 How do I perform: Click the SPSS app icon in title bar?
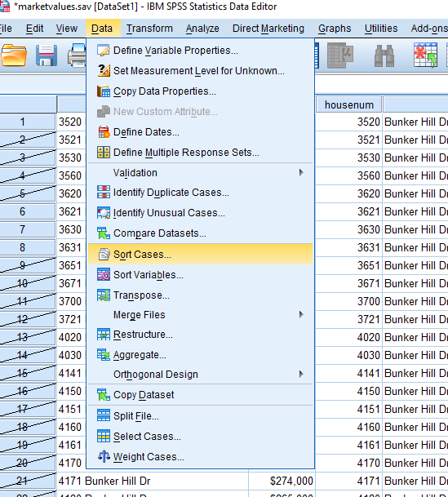pos(4,7)
